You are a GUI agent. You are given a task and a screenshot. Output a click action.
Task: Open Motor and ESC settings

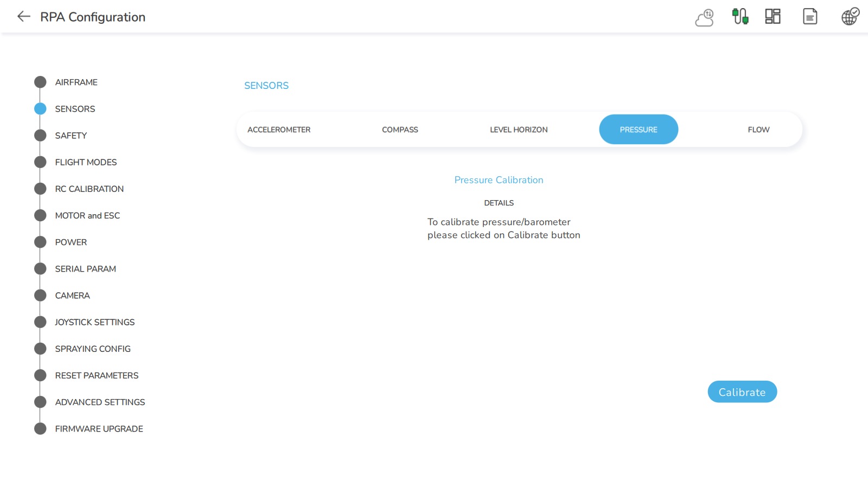pos(87,216)
